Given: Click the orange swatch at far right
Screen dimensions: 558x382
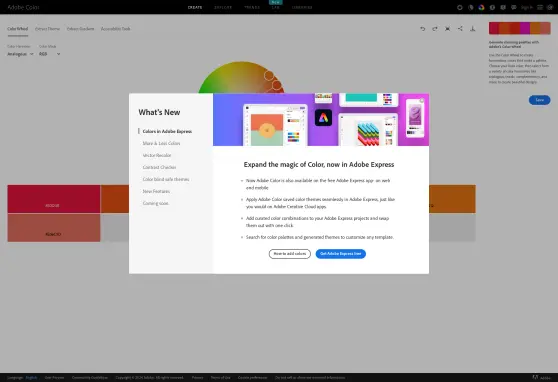Looking at the screenshot, I should coord(452,199).
